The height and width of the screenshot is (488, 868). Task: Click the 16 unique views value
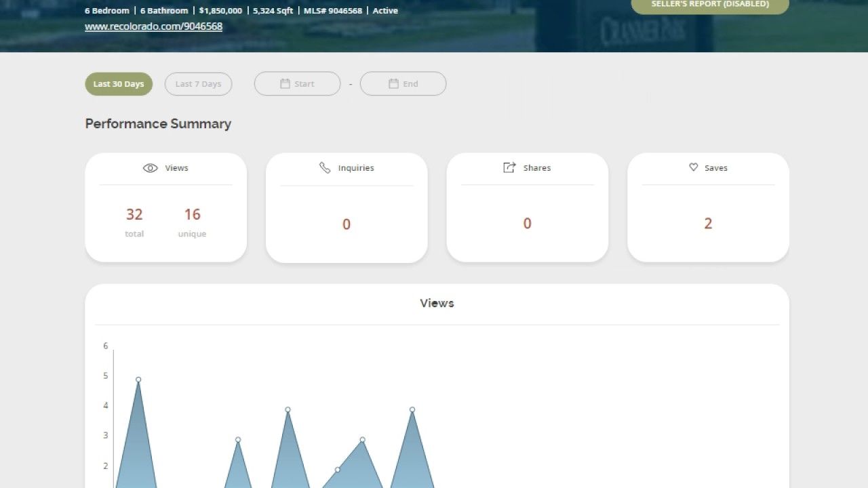pos(193,214)
